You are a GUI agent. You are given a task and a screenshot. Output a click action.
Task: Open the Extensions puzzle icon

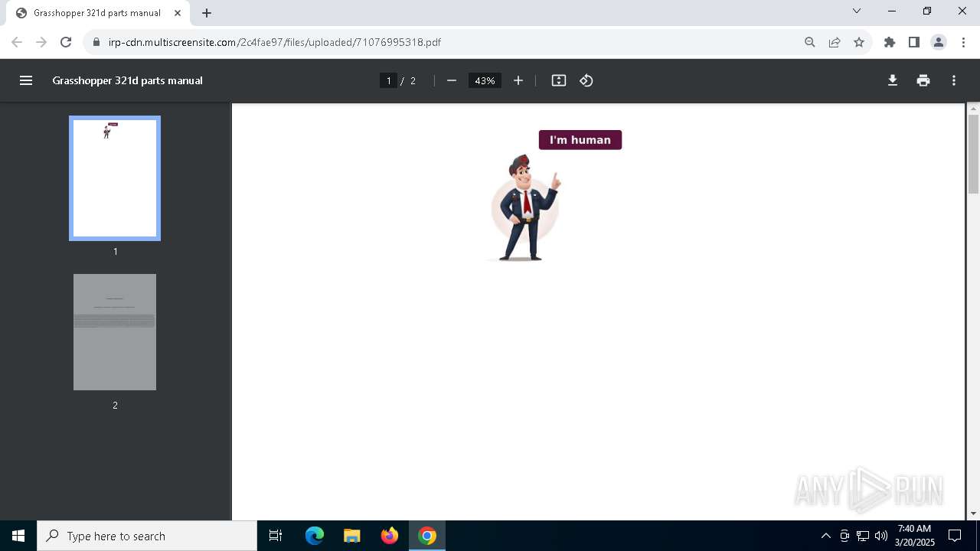point(890,42)
